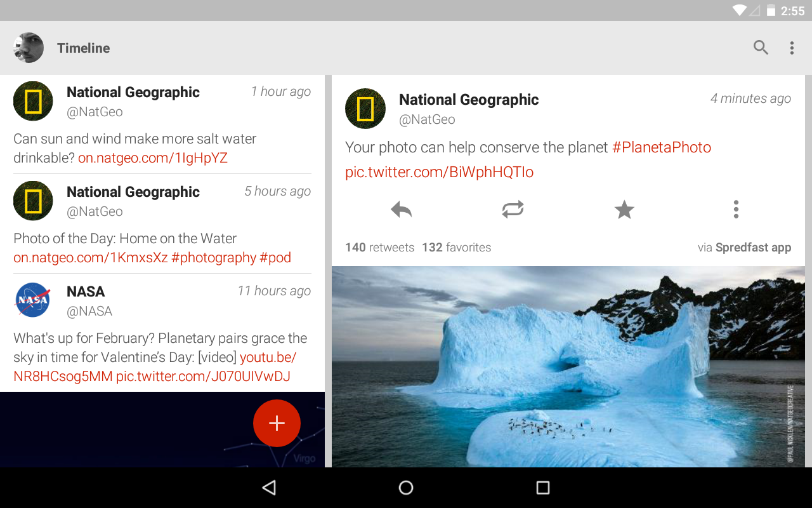The image size is (812, 508).
Task: Open the pic.twitter.com/J070UIVwDJ link
Action: click(203, 377)
